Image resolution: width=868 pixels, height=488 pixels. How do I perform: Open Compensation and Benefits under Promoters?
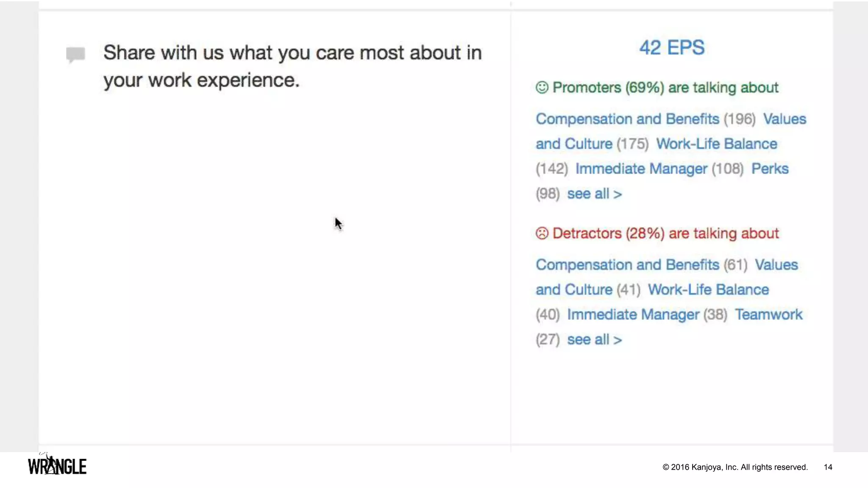click(627, 119)
